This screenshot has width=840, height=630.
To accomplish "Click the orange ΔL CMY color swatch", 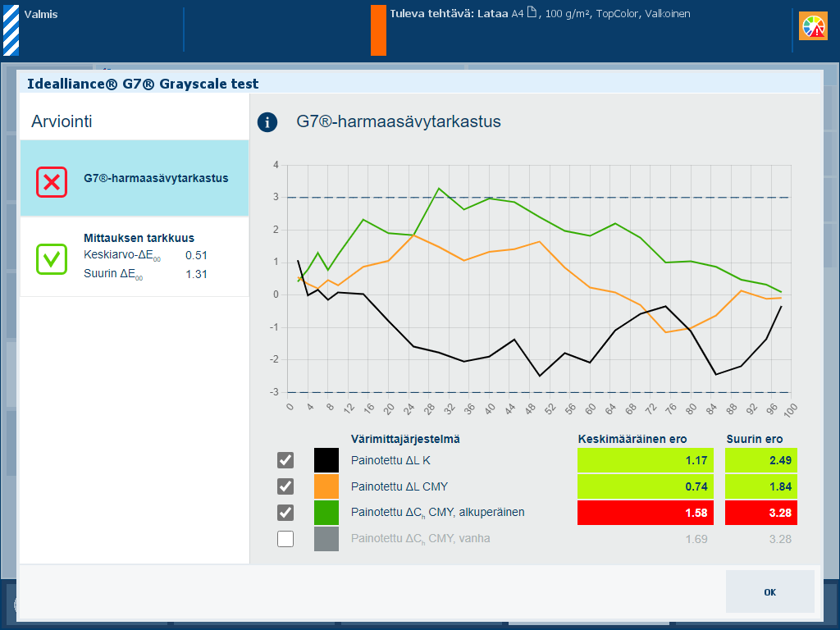I will pos(326,486).
